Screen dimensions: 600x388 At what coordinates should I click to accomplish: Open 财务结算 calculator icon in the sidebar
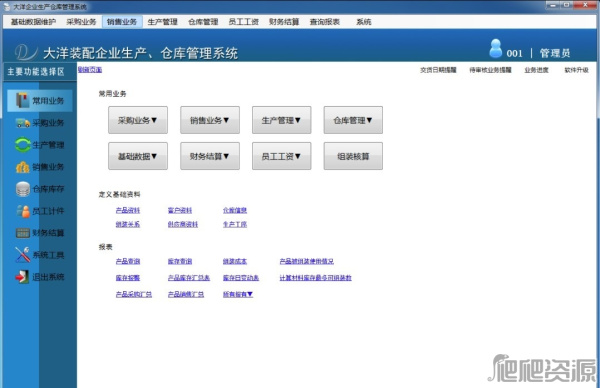[x=23, y=233]
